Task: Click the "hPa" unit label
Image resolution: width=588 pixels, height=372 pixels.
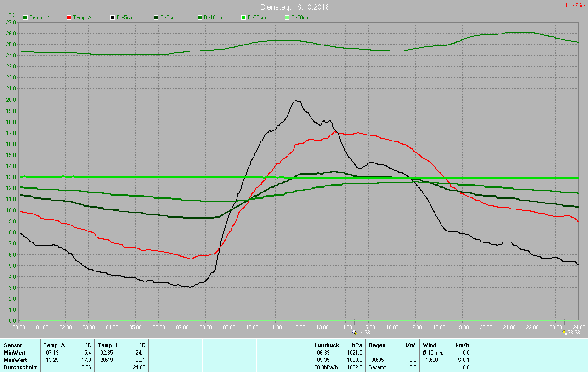Action: pos(357,345)
